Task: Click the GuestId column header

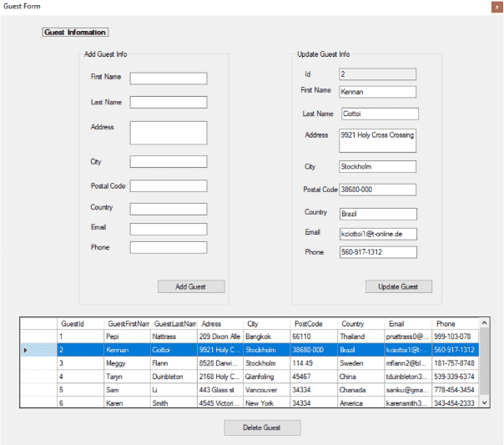Action: [x=81, y=324]
